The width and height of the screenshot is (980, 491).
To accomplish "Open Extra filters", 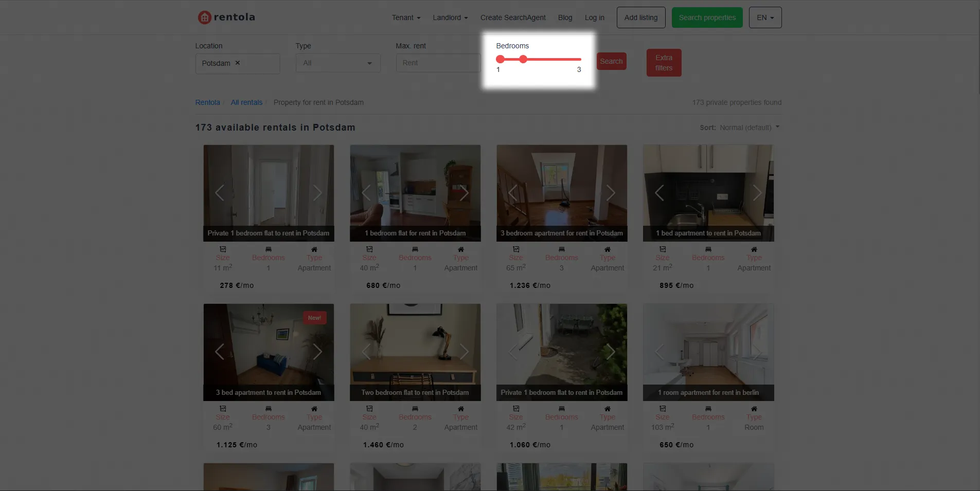I will coord(664,63).
